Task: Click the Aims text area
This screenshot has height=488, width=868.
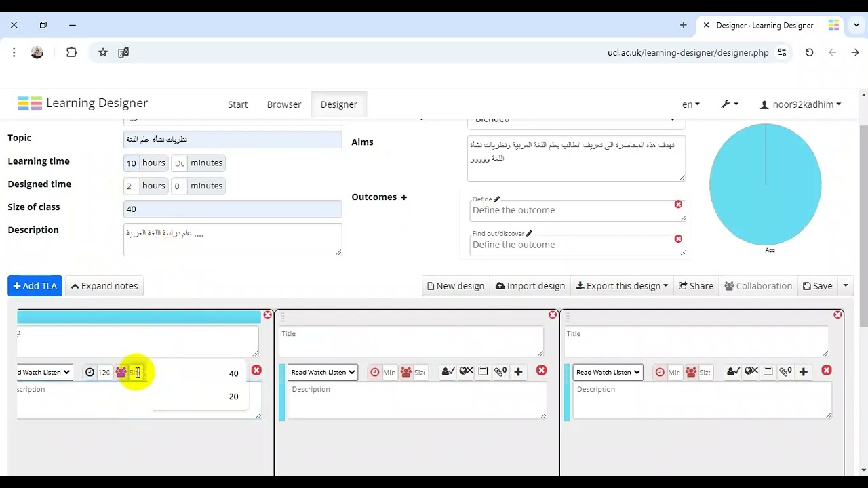Action: [x=576, y=159]
